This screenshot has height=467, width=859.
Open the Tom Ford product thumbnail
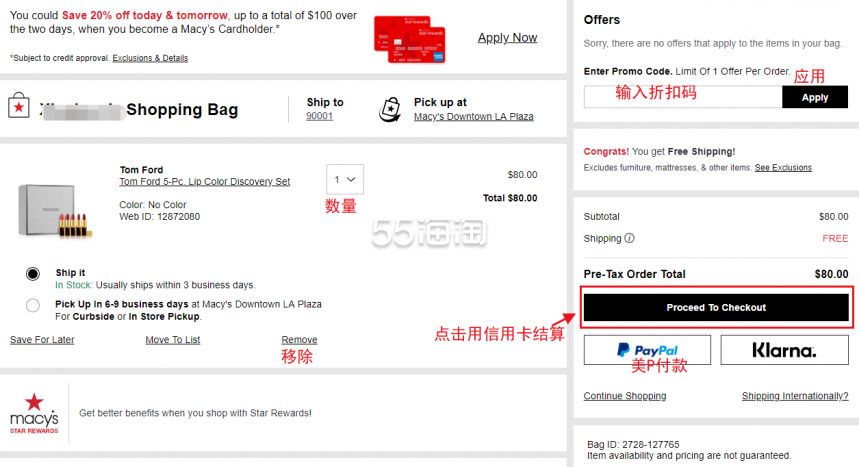53,210
